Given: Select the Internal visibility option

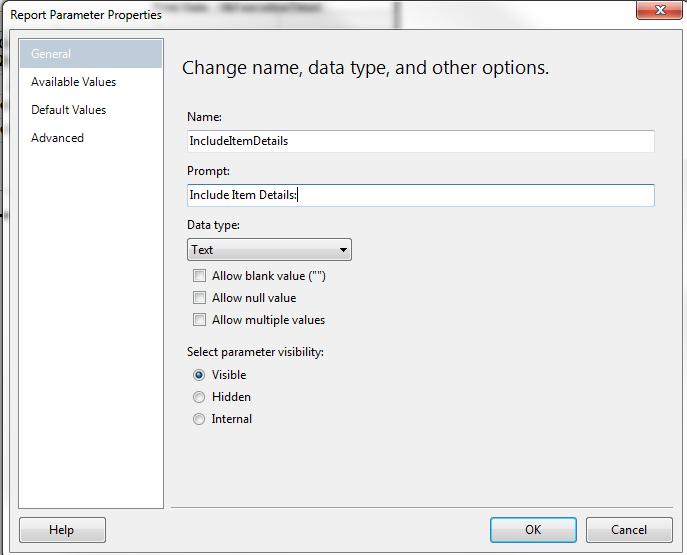Looking at the screenshot, I should [199, 419].
